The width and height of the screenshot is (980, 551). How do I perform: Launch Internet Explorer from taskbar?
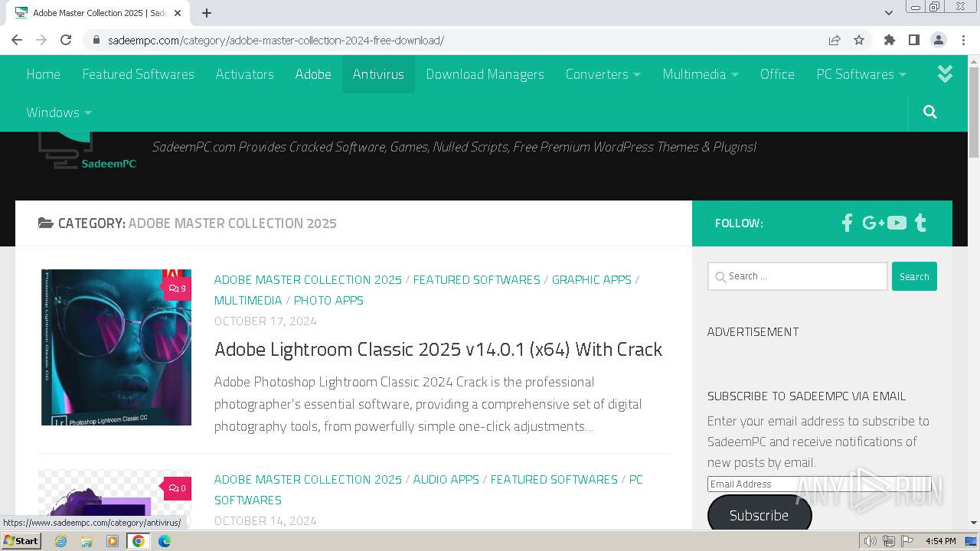60,541
